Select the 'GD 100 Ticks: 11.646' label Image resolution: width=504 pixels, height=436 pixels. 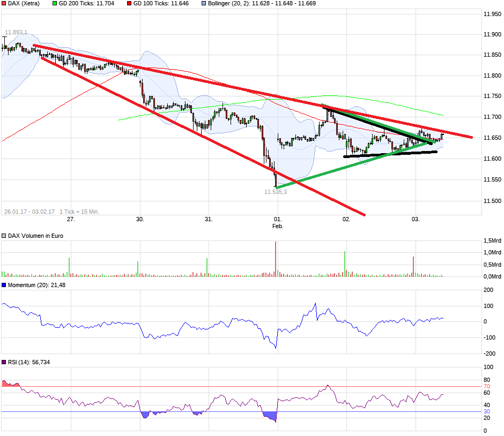click(x=161, y=4)
